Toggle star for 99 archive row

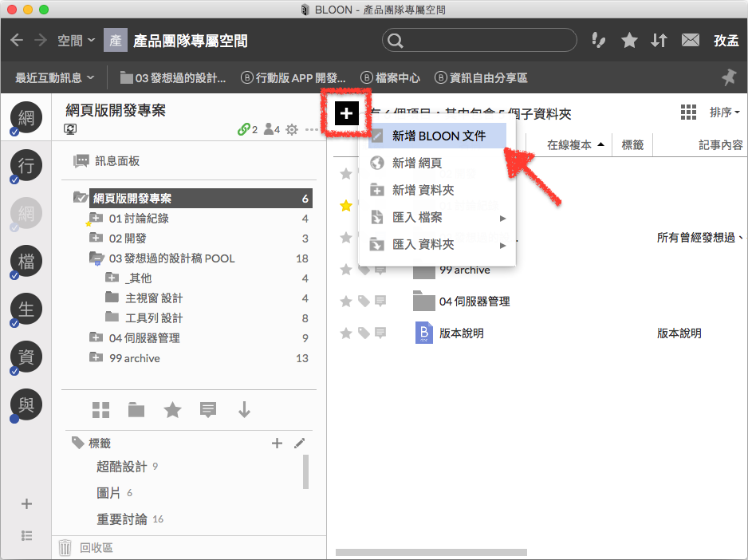point(346,270)
